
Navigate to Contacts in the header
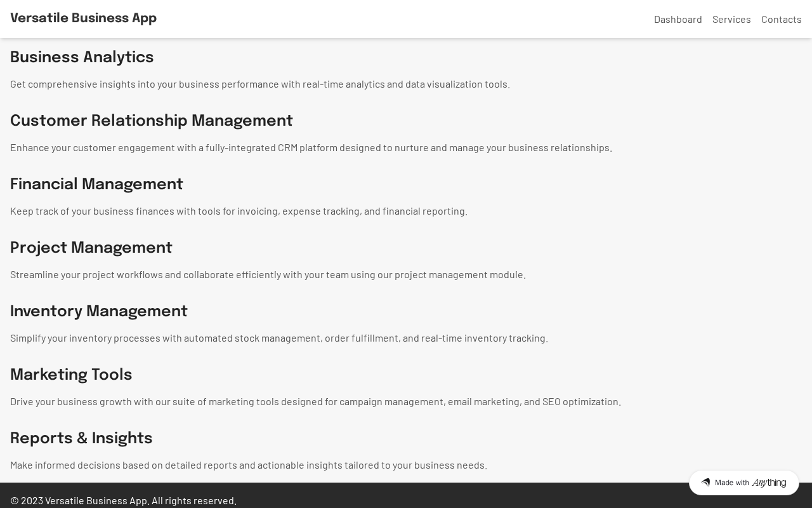tap(781, 19)
